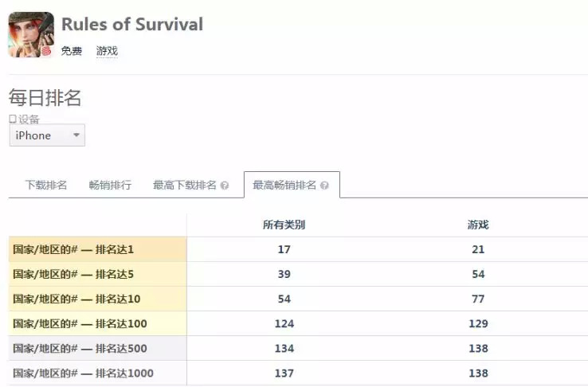Click the 排名达100 row label
The width and height of the screenshot is (588, 387).
coord(80,324)
